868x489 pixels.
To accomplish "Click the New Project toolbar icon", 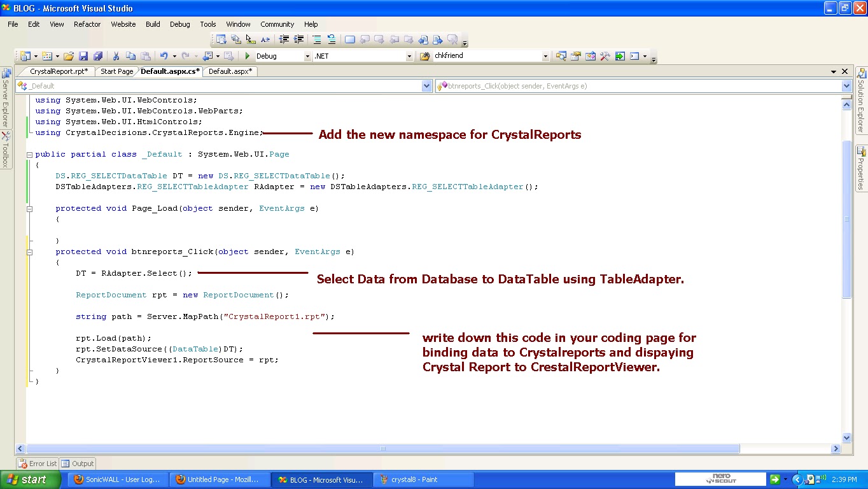I will 25,56.
